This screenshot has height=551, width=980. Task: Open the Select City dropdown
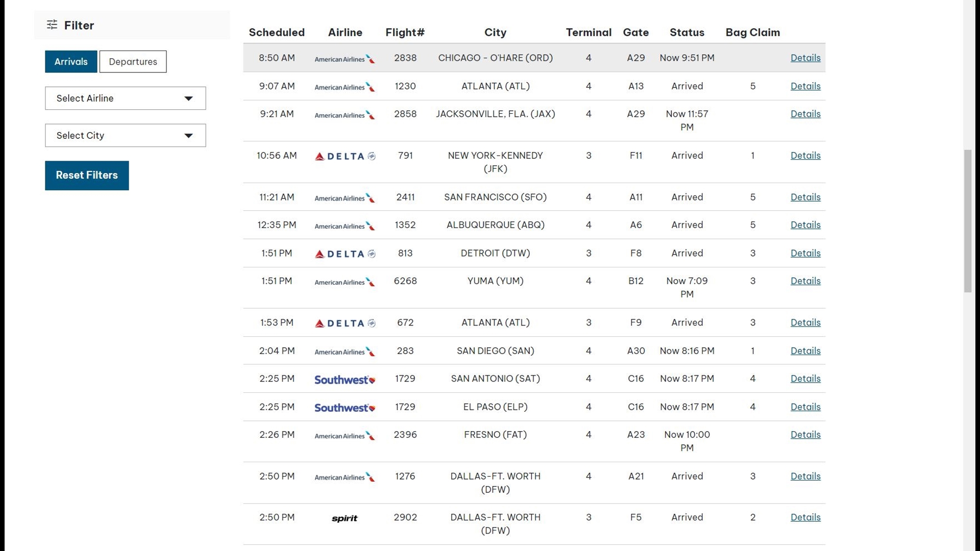(125, 135)
